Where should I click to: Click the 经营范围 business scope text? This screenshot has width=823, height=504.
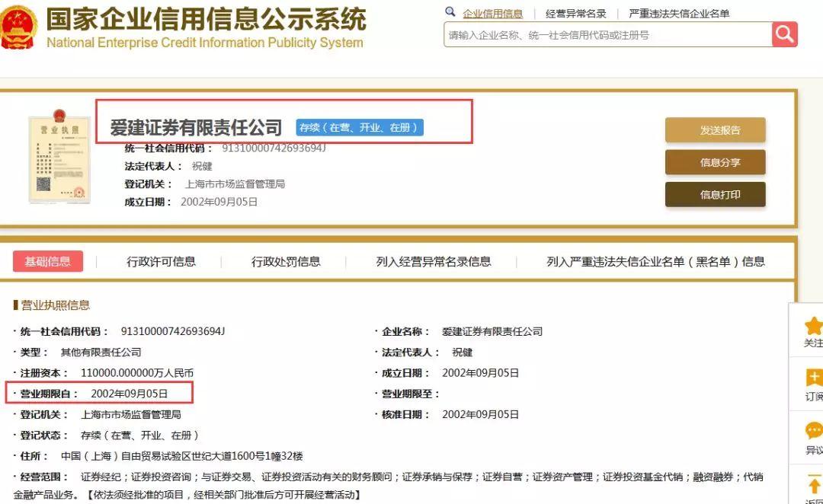(388, 486)
